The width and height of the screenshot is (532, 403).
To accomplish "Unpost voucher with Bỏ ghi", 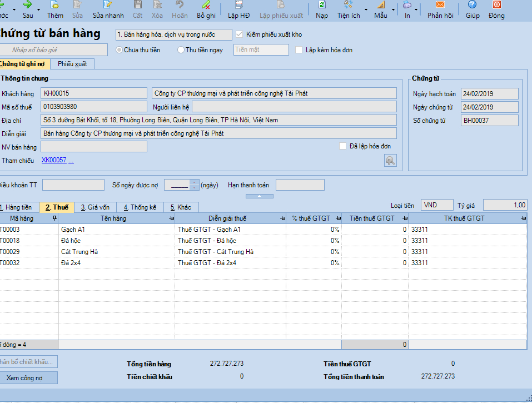I will coord(206,9).
